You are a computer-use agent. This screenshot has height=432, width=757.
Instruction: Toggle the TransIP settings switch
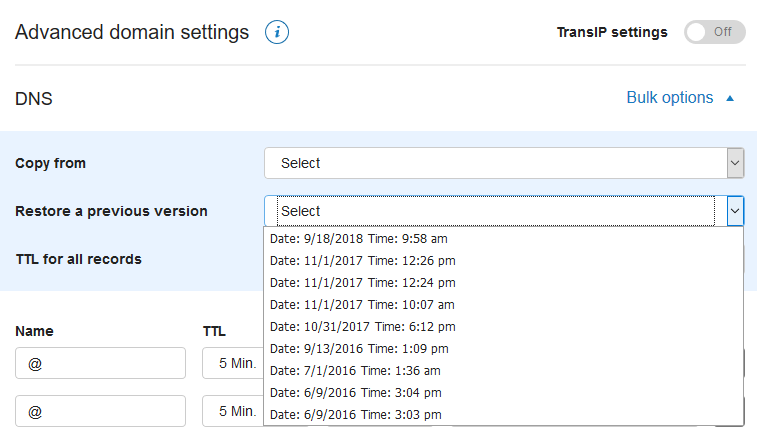[x=715, y=32]
